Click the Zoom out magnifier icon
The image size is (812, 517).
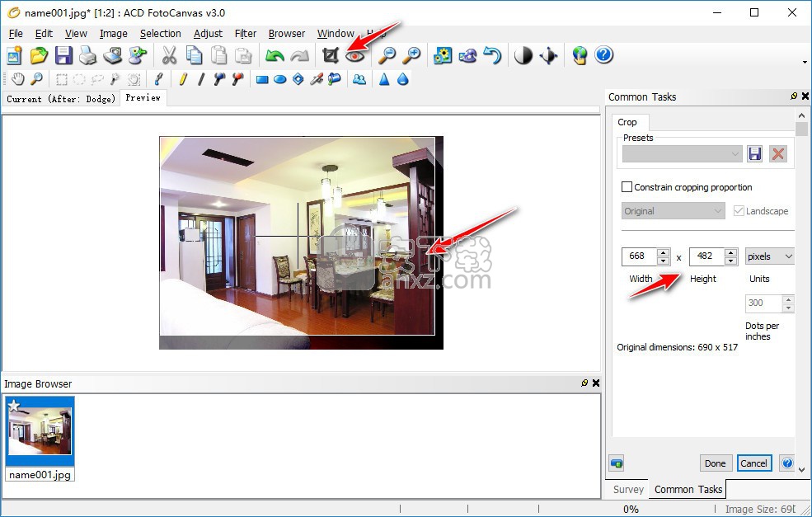coord(387,55)
